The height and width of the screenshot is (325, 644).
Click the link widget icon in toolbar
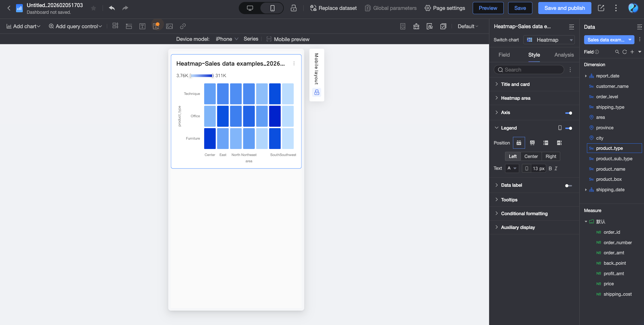(183, 26)
